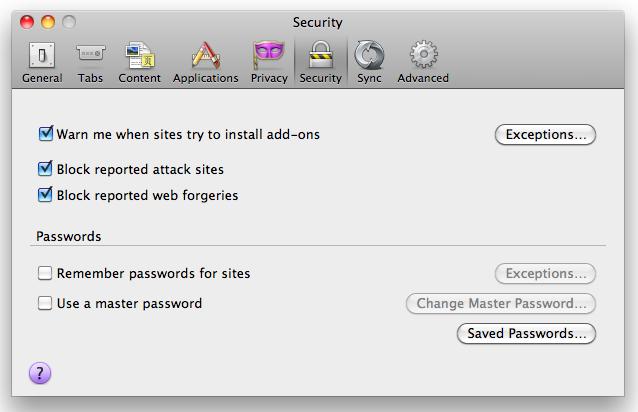Uncheck Warn me when sites install add-ons
Image resolution: width=638 pixels, height=412 pixels.
[x=45, y=134]
